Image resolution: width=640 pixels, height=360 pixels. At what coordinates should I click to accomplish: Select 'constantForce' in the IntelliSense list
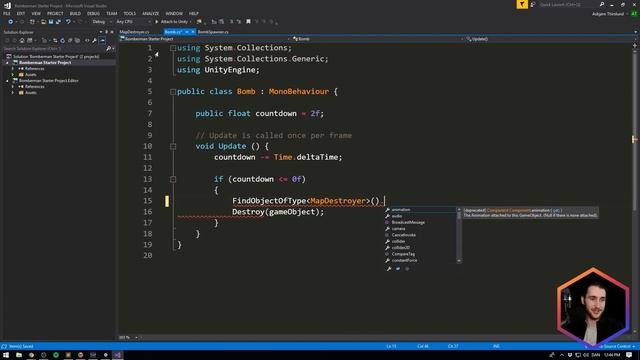(420, 260)
